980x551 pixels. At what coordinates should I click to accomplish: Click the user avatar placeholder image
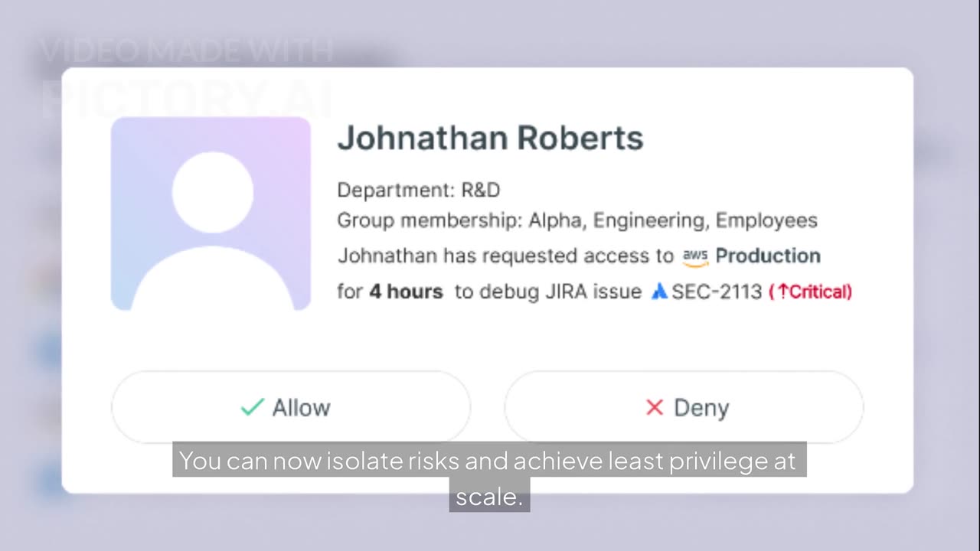[211, 214]
